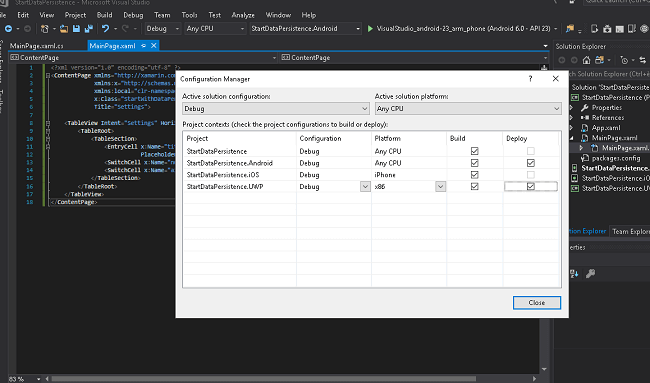Click the Categorized sort icon in Properties

[x=574, y=274]
